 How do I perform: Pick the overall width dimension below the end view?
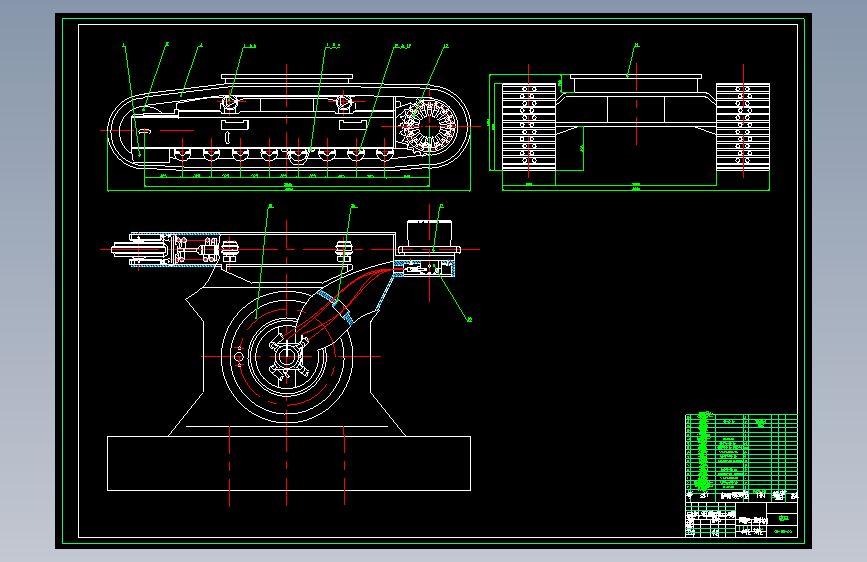(636, 190)
